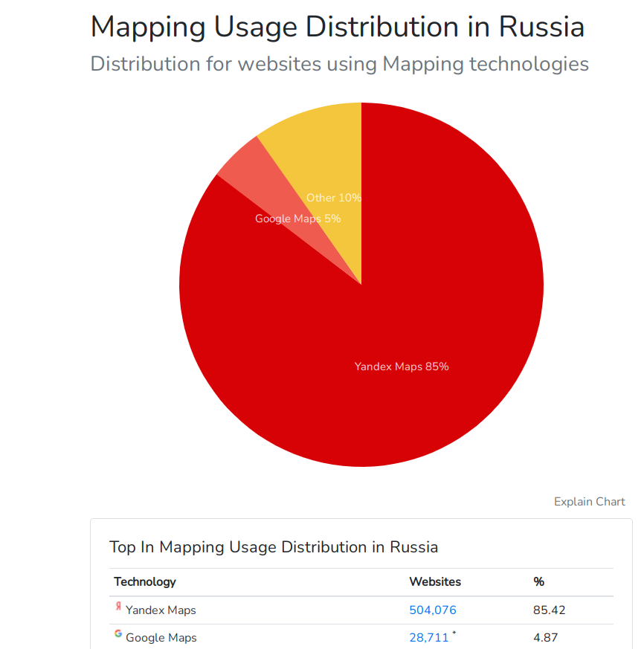Viewport: 644px width, 649px height.
Task: Click the Top In Mapping Usage heading
Action: point(274,547)
